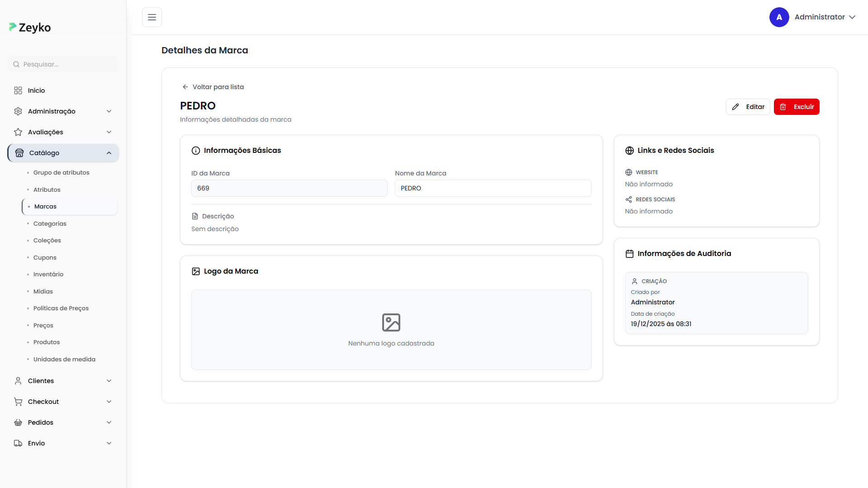Click the blue Administrator avatar circle
This screenshot has width=868, height=488.
pos(779,17)
